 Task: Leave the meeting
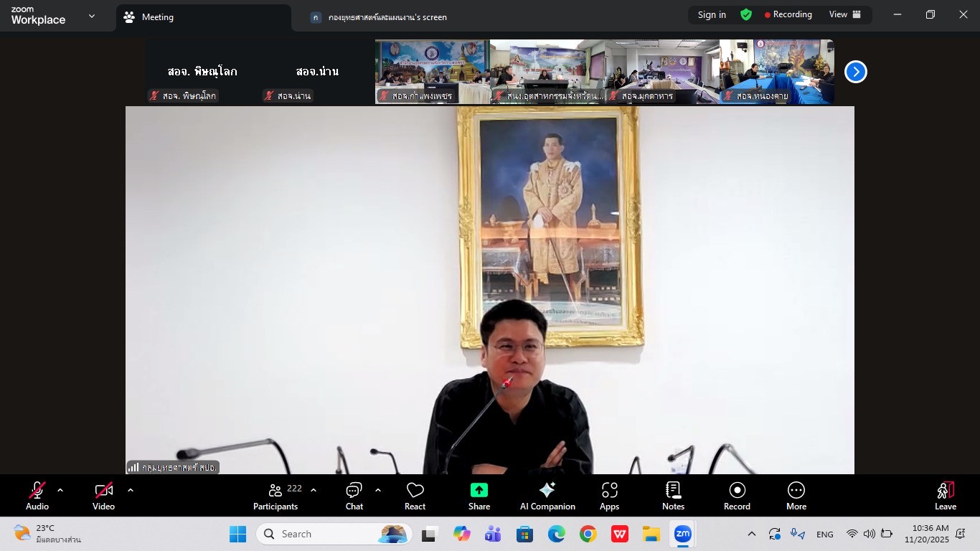click(945, 496)
